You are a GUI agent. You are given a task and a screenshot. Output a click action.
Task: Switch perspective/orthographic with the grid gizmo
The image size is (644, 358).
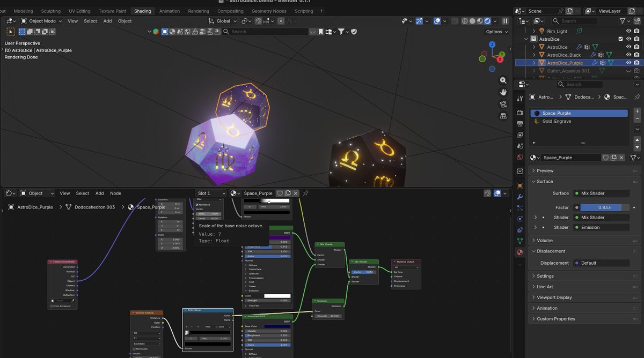click(503, 116)
